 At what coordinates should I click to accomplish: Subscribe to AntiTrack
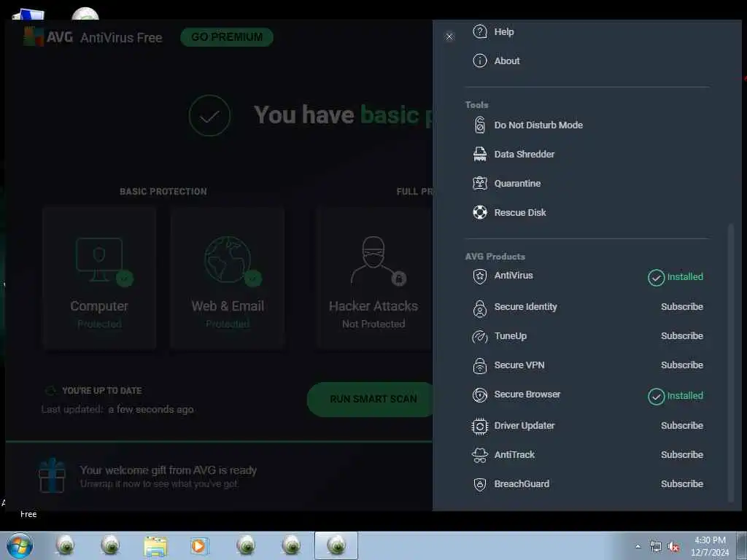point(682,454)
